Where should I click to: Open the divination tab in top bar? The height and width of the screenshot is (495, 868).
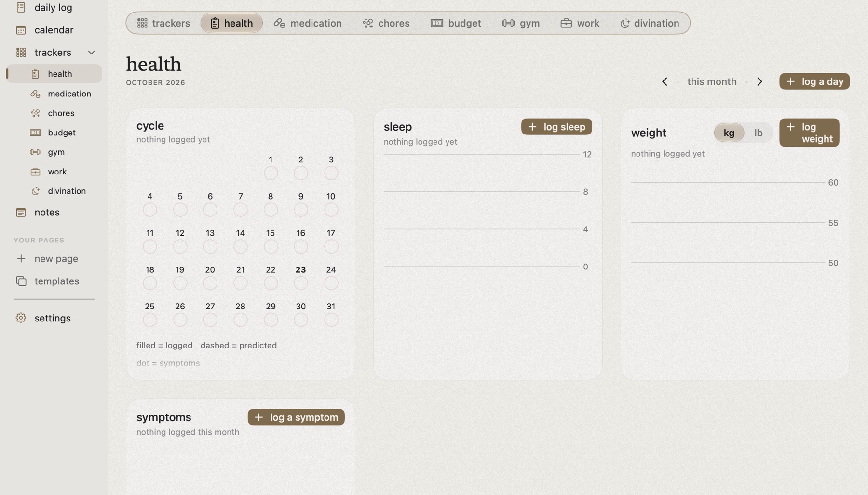pyautogui.click(x=649, y=23)
